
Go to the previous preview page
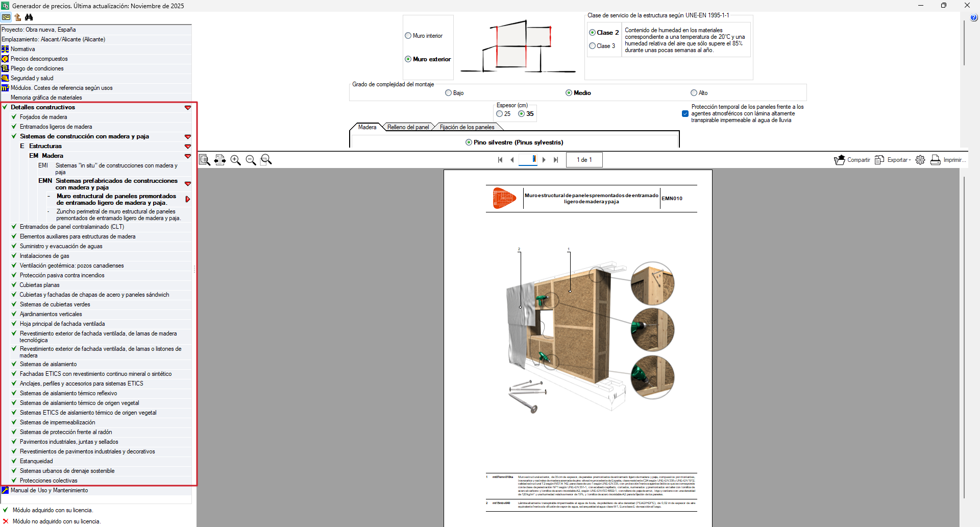click(512, 160)
